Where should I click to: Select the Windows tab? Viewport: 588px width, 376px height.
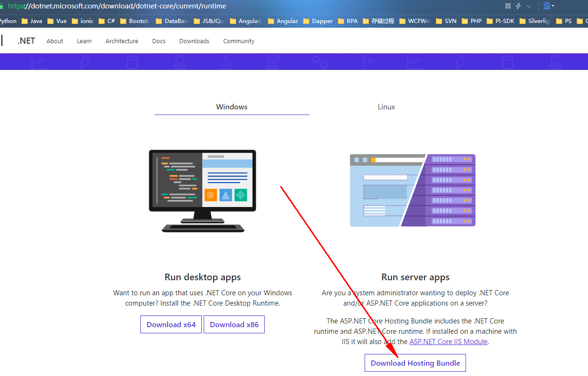tap(232, 107)
